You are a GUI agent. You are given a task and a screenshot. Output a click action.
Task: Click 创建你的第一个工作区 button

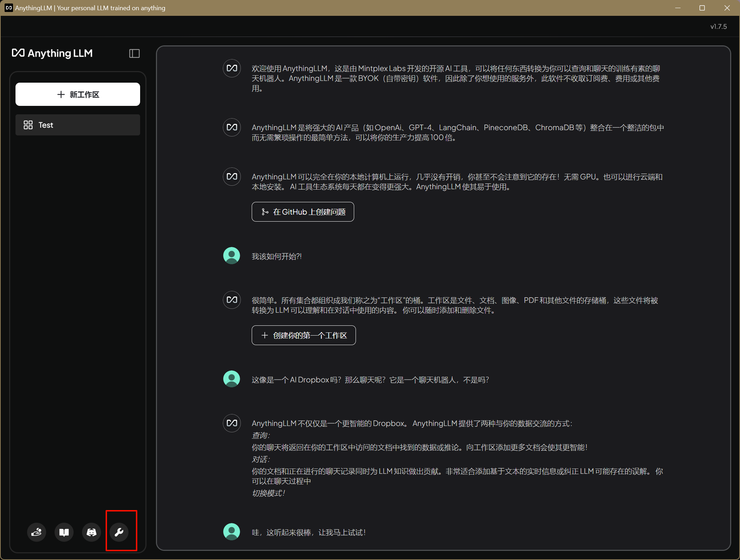[x=304, y=335]
